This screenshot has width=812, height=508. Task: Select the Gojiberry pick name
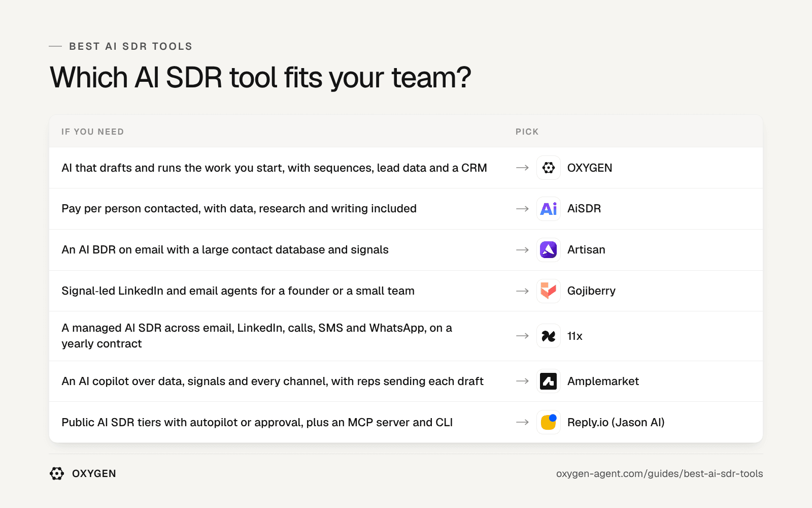[x=591, y=291]
